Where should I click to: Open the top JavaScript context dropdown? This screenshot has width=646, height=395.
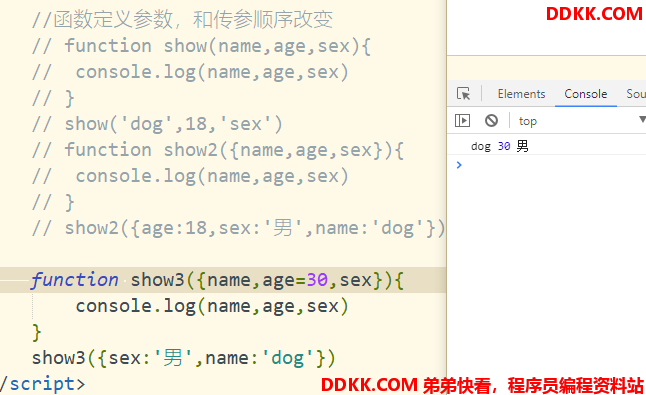tap(583, 121)
